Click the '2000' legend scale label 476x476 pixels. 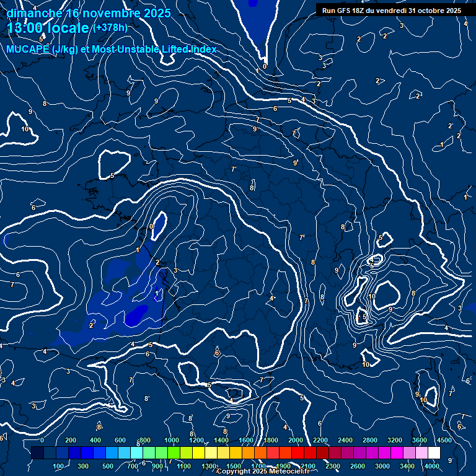296,440
